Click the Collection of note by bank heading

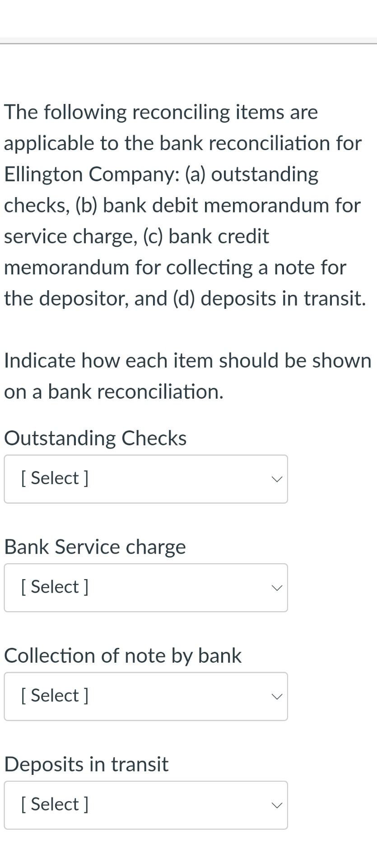122,655
